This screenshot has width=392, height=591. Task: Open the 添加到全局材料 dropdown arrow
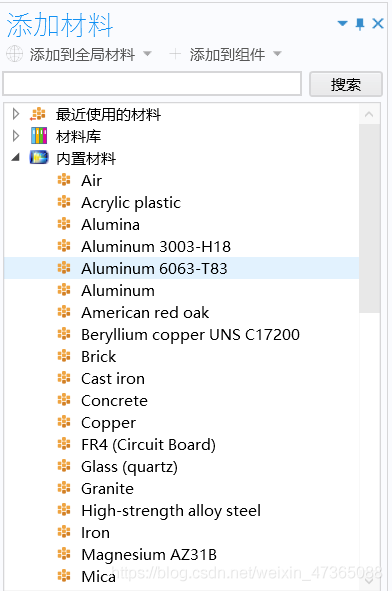[x=147, y=54]
